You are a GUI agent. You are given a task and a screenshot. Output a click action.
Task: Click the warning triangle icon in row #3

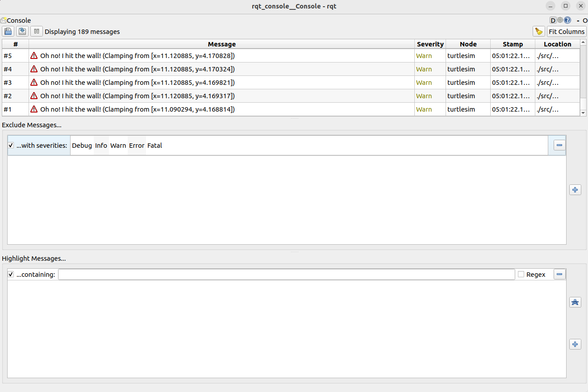point(34,83)
